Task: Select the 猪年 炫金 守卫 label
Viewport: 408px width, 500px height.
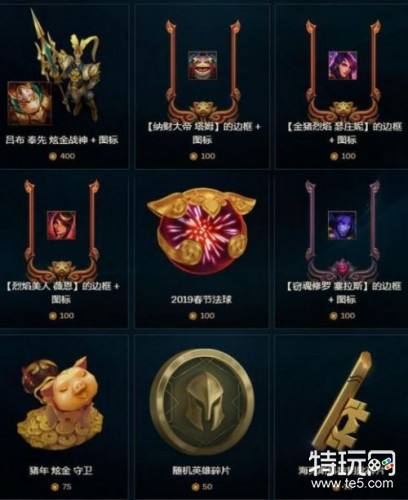Action: click(61, 470)
